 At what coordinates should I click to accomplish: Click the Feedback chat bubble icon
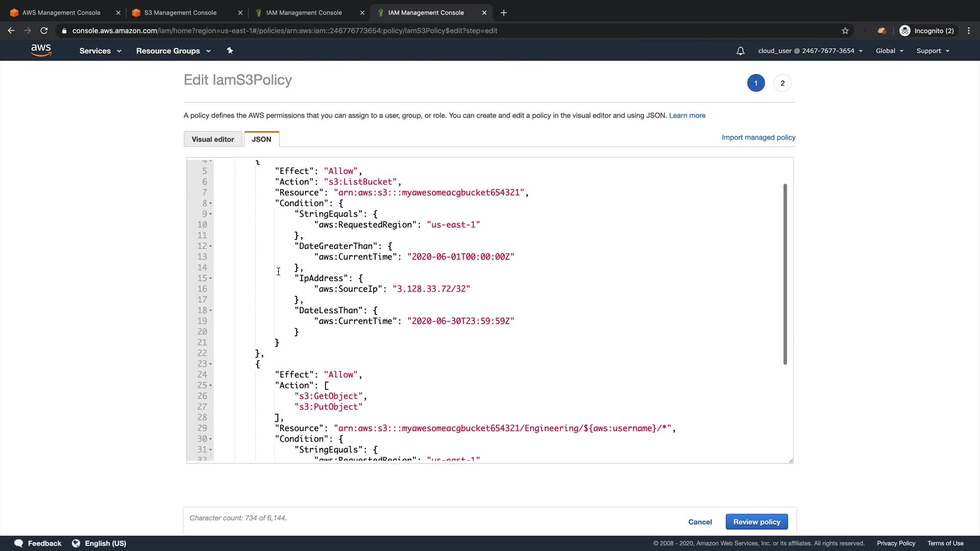(x=19, y=543)
